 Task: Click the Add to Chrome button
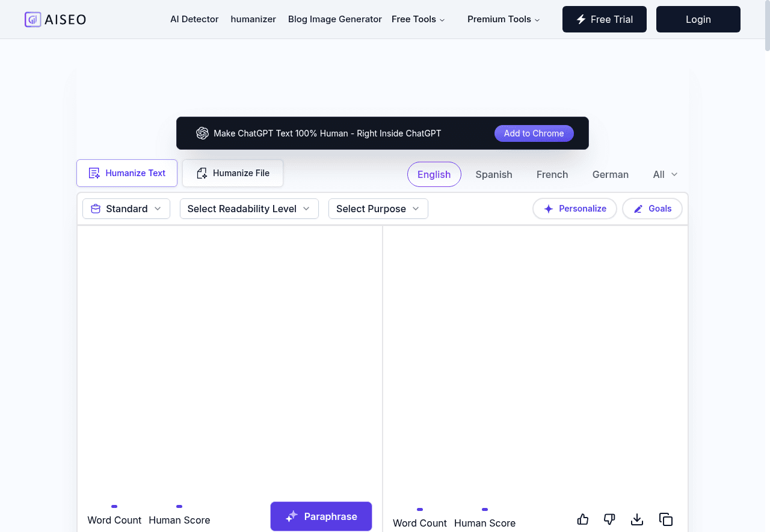(534, 133)
